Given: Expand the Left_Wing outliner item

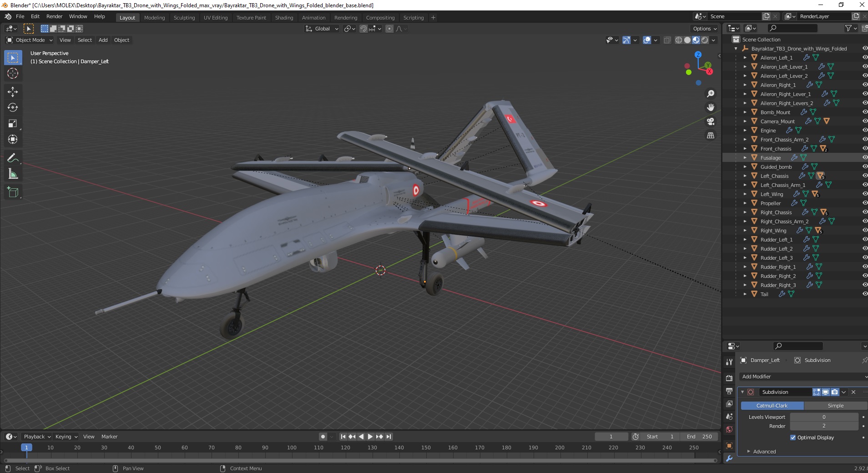Looking at the screenshot, I should point(745,194).
